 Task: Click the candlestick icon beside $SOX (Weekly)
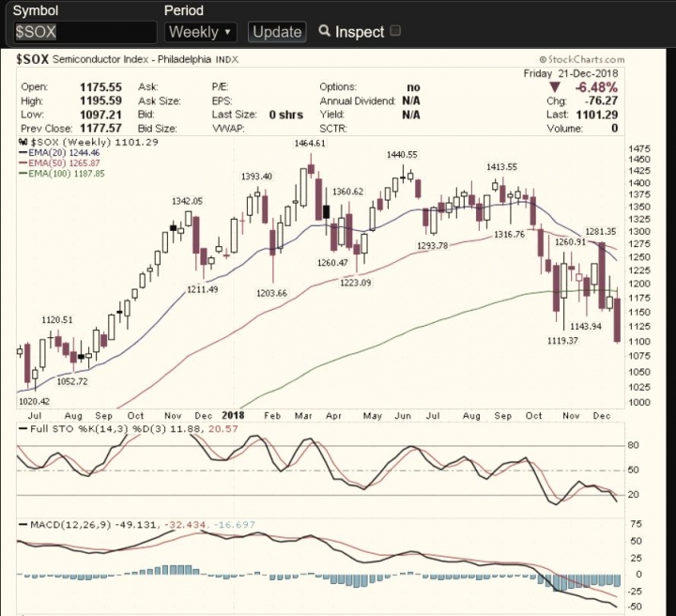(23, 142)
